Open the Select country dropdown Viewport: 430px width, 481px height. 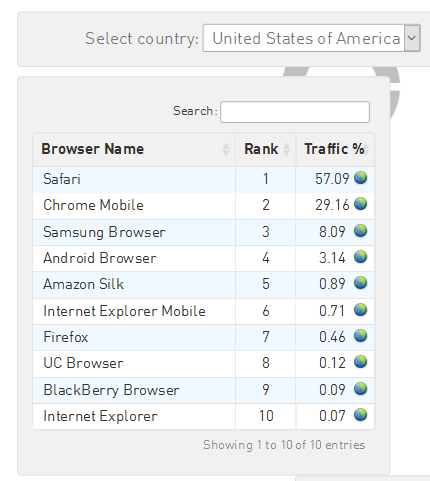tap(311, 38)
